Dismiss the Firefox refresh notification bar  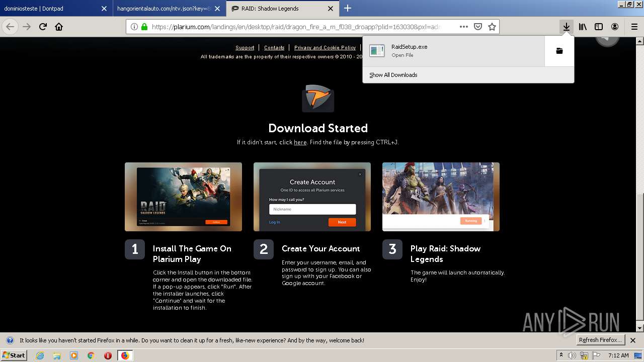(x=633, y=340)
